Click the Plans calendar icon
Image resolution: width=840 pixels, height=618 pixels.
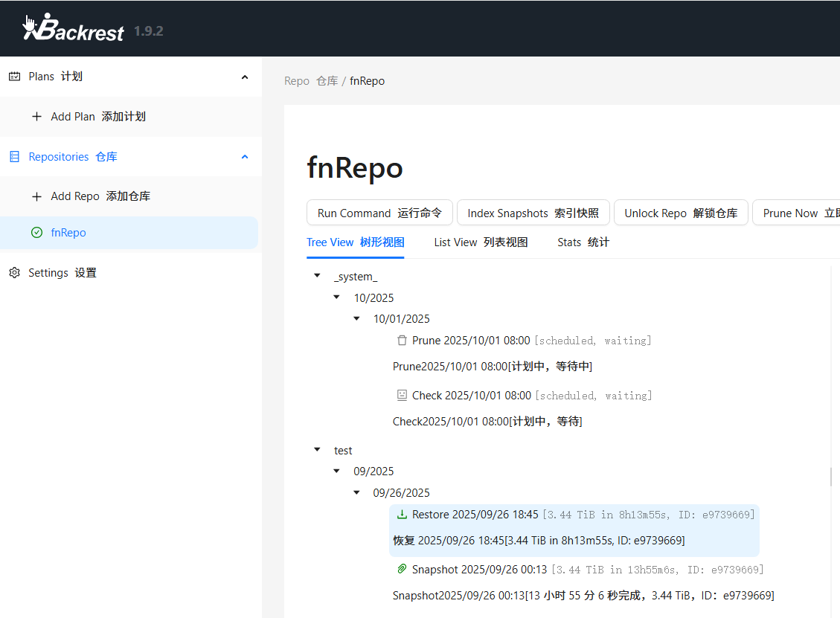pyautogui.click(x=14, y=77)
